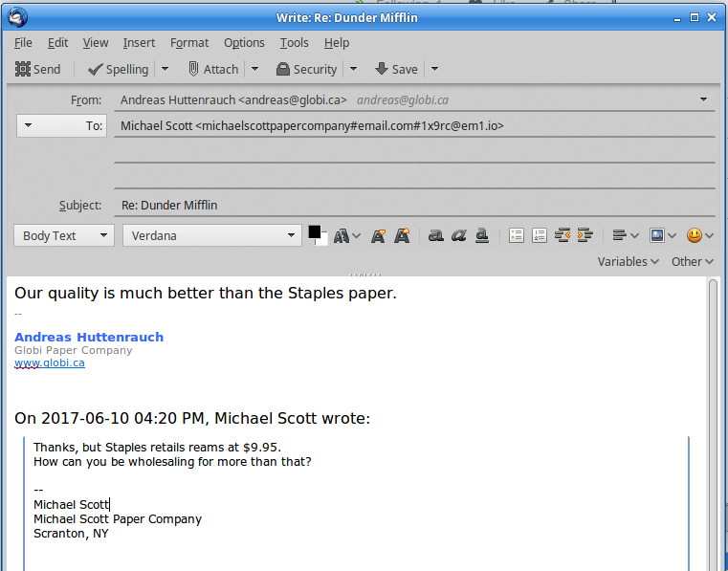Apply numbered list
728x571 pixels.
(x=540, y=235)
